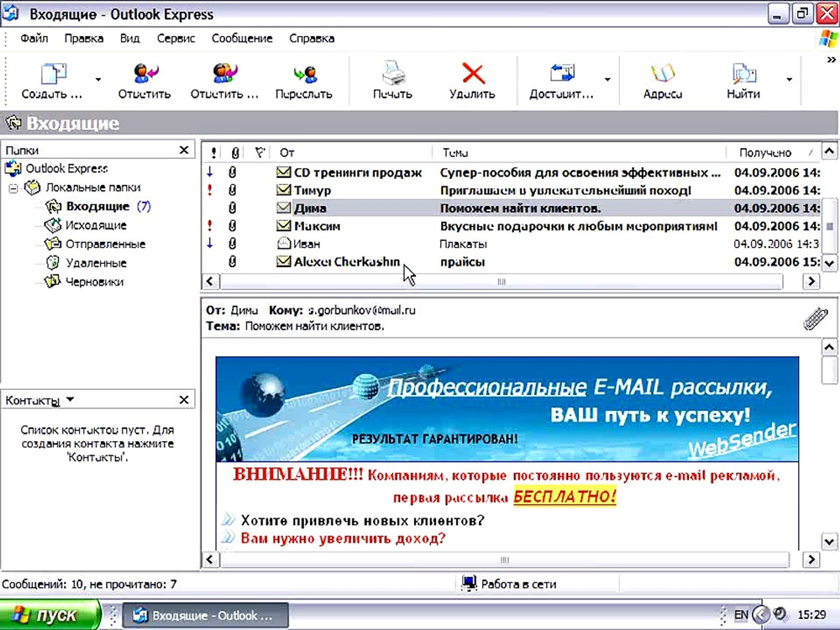Click the flag column header icon
The image size is (840, 630).
(x=260, y=153)
